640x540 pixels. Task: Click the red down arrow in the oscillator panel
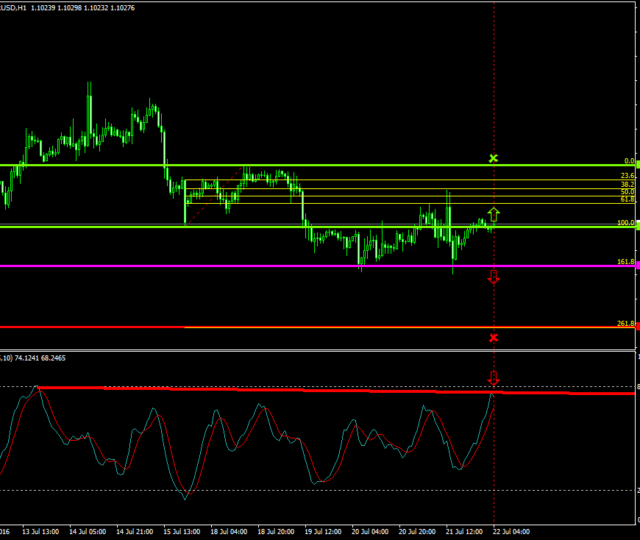pyautogui.click(x=493, y=378)
